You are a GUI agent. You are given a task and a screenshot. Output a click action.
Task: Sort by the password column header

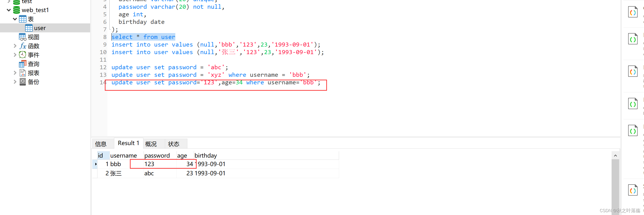click(160, 155)
